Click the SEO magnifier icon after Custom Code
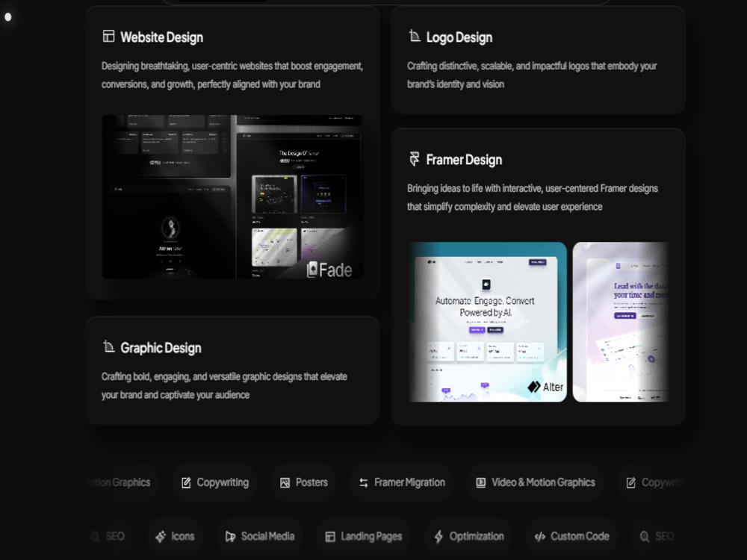The height and width of the screenshot is (560, 747). [x=645, y=537]
